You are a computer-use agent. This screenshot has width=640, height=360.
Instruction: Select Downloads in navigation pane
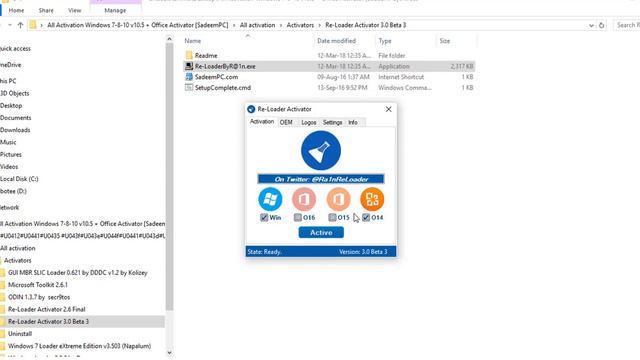tap(15, 130)
